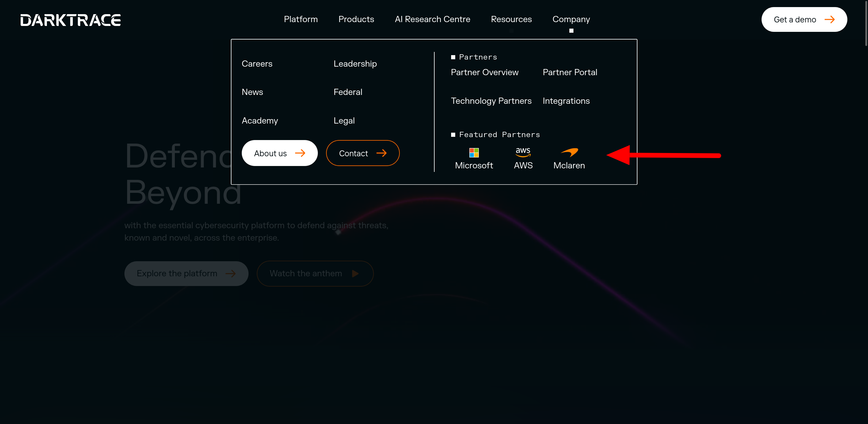Image resolution: width=868 pixels, height=424 pixels.
Task: Click the arrow in Get a demo
Action: 830,19
